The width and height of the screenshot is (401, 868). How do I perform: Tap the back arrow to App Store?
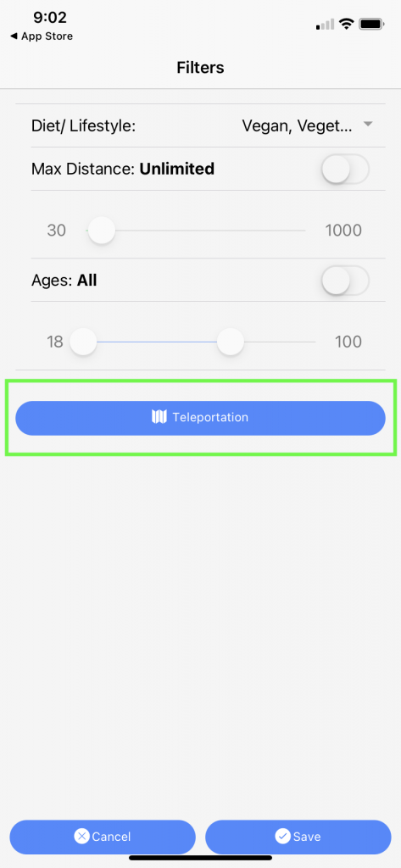click(14, 36)
